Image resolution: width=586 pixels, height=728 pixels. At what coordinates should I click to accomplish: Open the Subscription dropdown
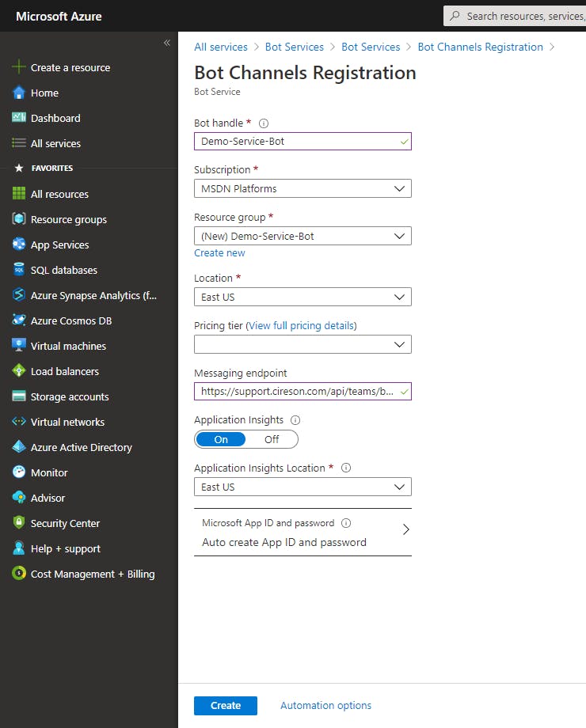(x=303, y=189)
